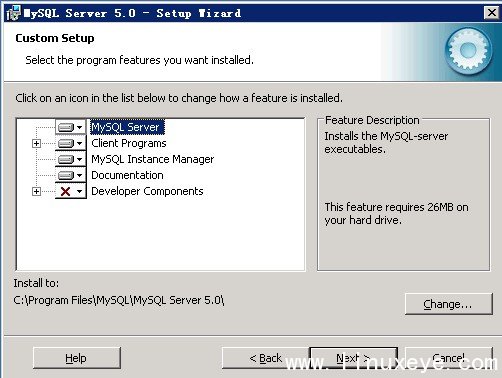Cancel the setup wizard
This screenshot has height=378, width=502.
tap(448, 358)
